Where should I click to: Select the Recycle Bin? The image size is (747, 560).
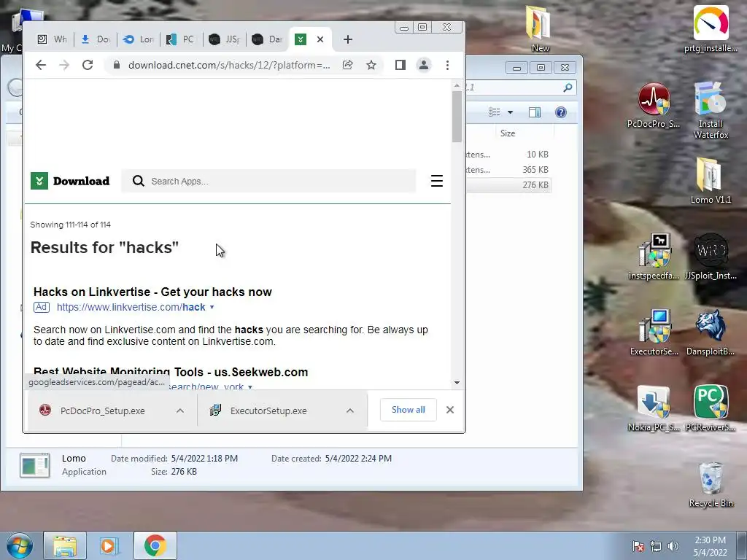tap(711, 484)
